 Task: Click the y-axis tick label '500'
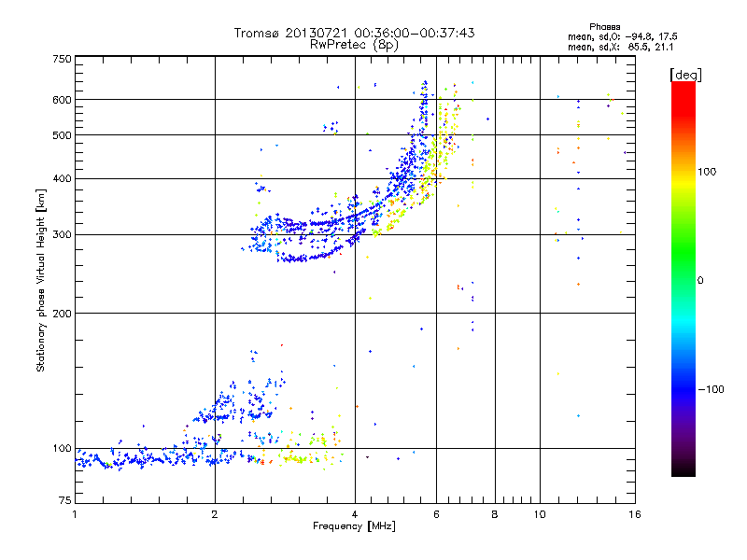click(62, 135)
